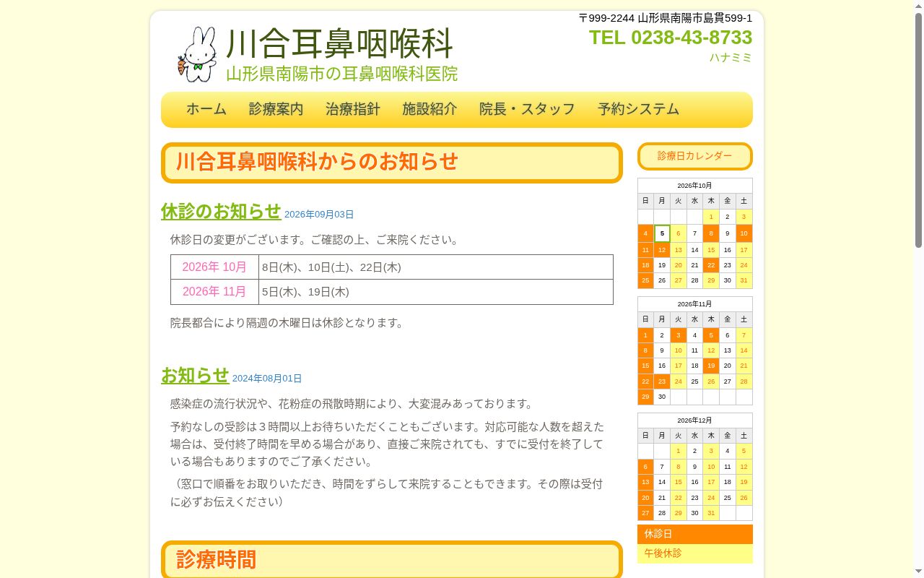This screenshot has height=578, width=924.
Task: Open the 診療案内 menu item
Action: (276, 109)
